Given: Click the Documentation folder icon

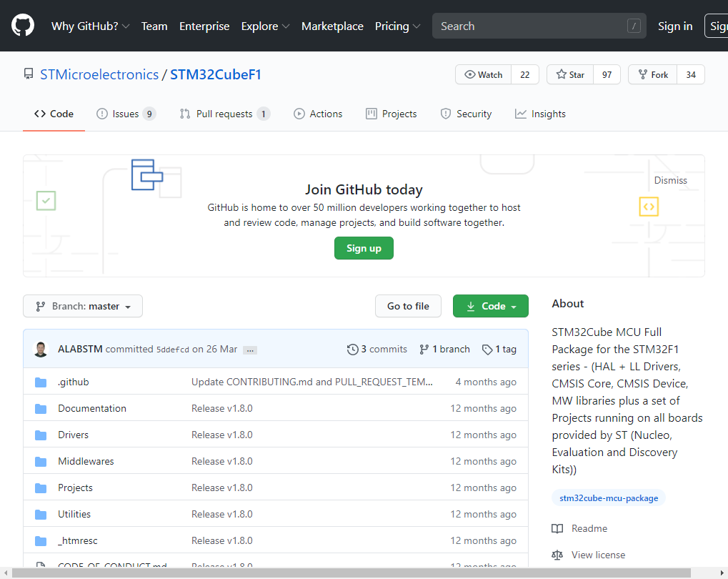Looking at the screenshot, I should [x=41, y=408].
